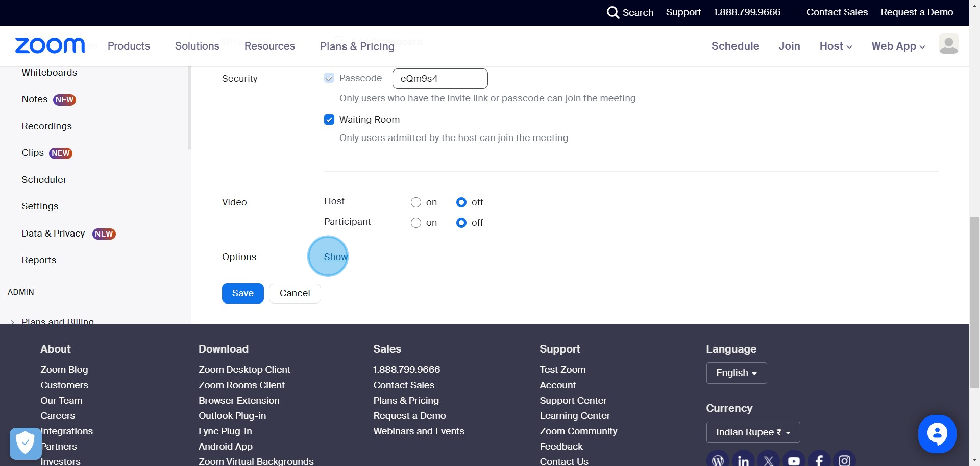The width and height of the screenshot is (980, 466).
Task: Open Feedback footer link
Action: (561, 447)
